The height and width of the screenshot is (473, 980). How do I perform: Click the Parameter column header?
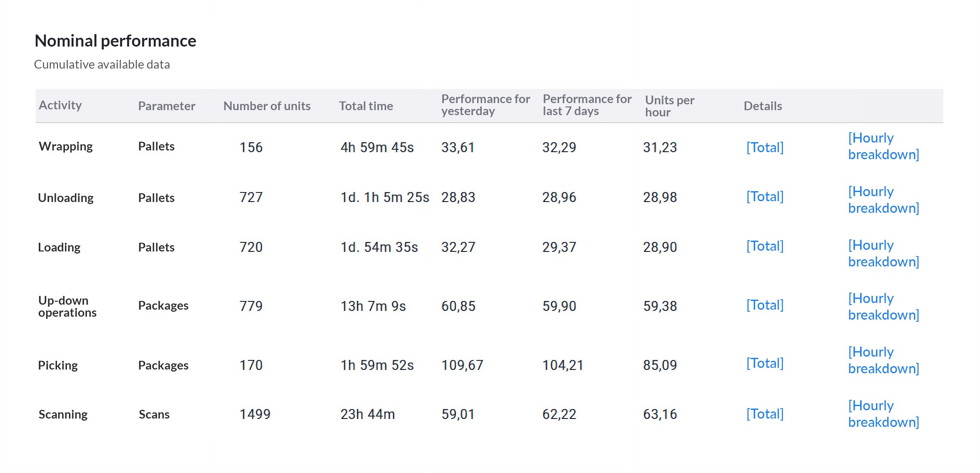[x=166, y=106]
